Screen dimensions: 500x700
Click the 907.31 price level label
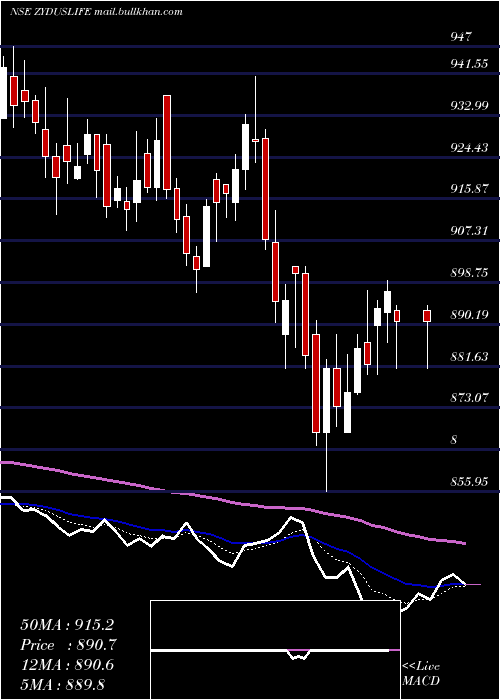point(469,231)
